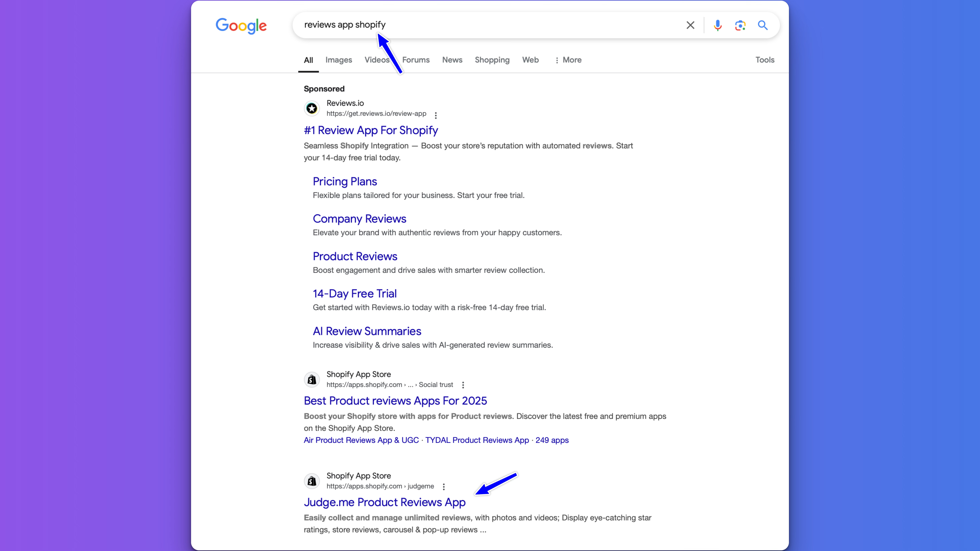
Task: Click the get.reviews.io/review-app URL
Action: 376,114
